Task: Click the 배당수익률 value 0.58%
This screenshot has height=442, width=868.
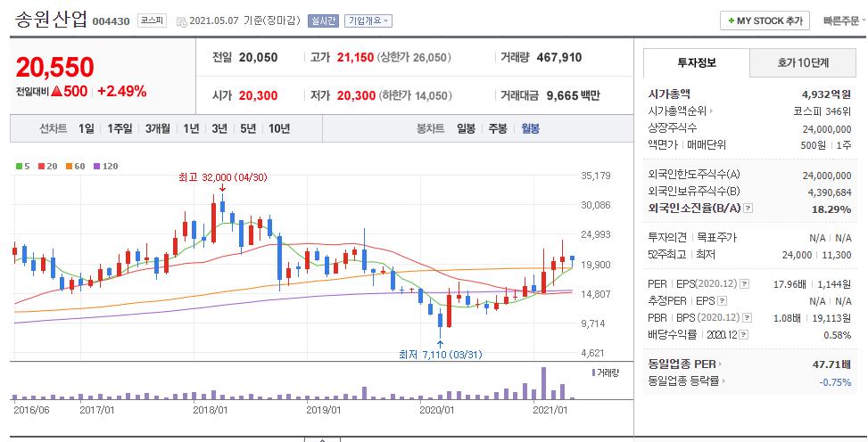Action: click(837, 335)
